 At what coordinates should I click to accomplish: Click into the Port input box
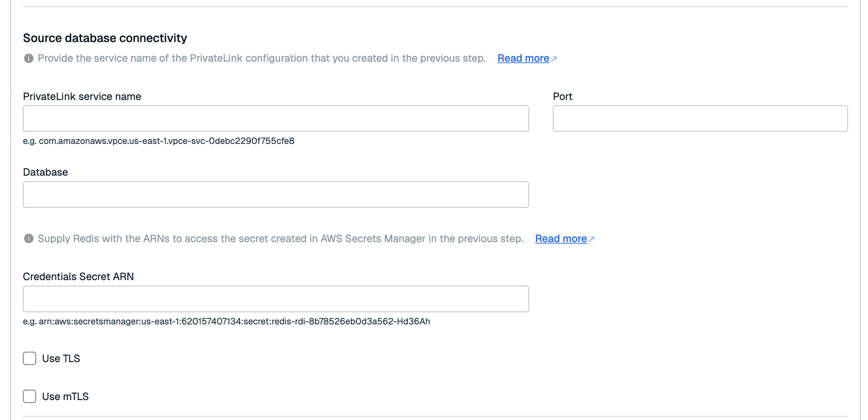(700, 118)
